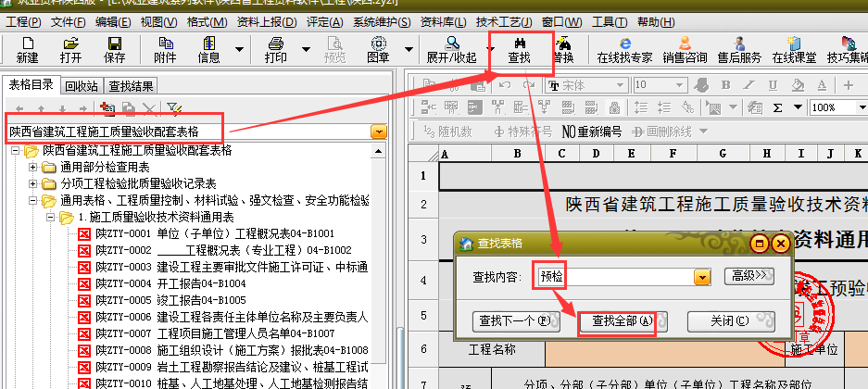
Task: Expand the 通用部分检查用表 tree folder
Action: (33, 168)
